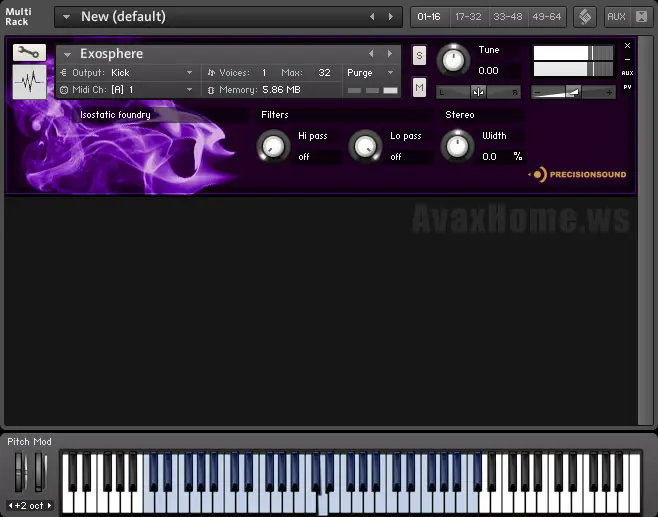Open the Purge dropdown menu
Image resolution: width=658 pixels, height=517 pixels.
pos(371,73)
